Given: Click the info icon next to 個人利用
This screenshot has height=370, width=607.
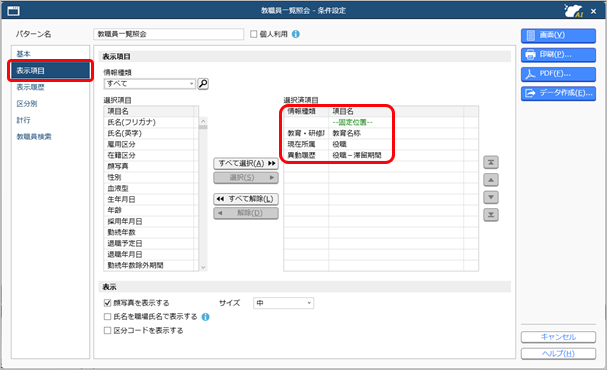Looking at the screenshot, I should point(296,34).
